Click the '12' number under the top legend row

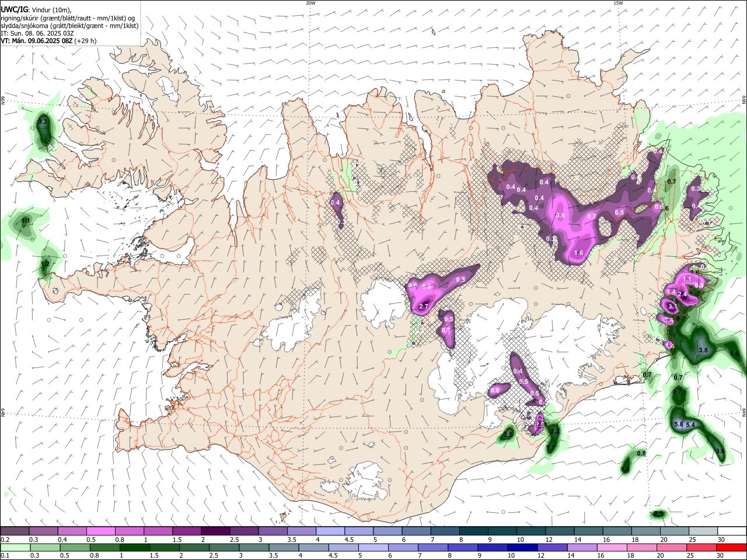tap(549, 540)
